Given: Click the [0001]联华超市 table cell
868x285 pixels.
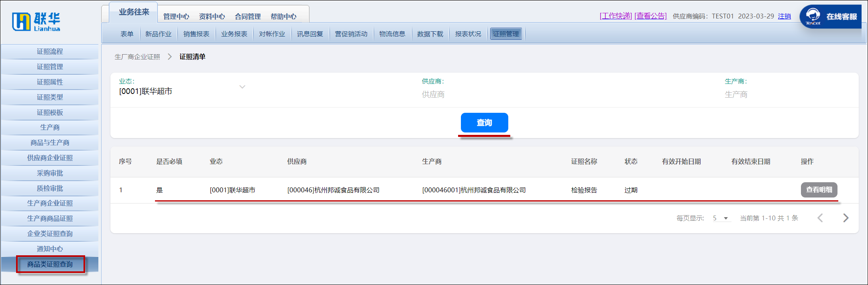Looking at the screenshot, I should click(232, 190).
